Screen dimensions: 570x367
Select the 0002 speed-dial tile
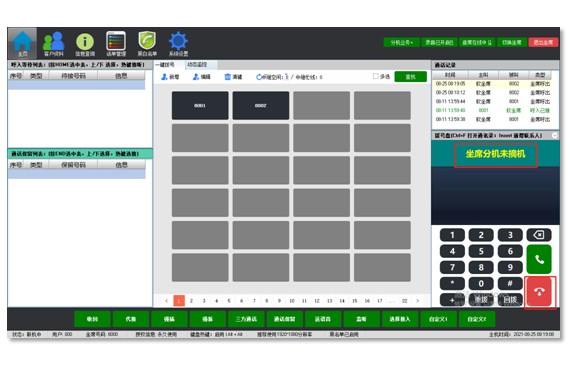click(x=261, y=105)
